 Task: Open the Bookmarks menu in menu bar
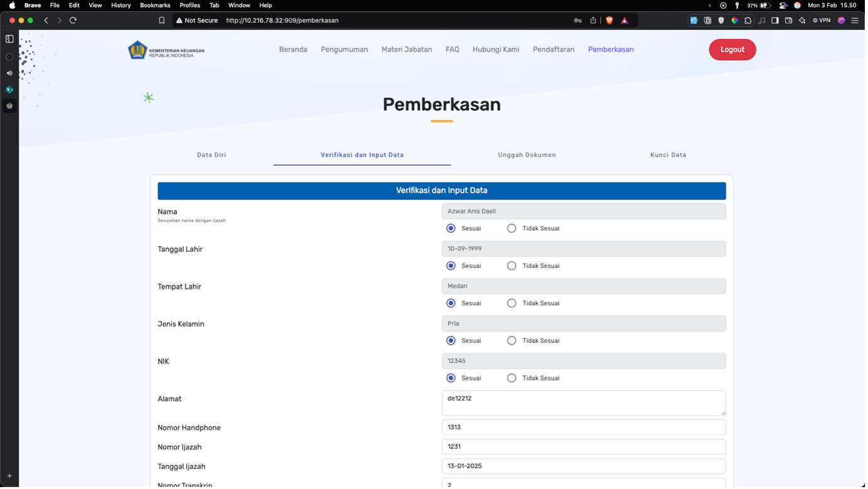coord(155,5)
